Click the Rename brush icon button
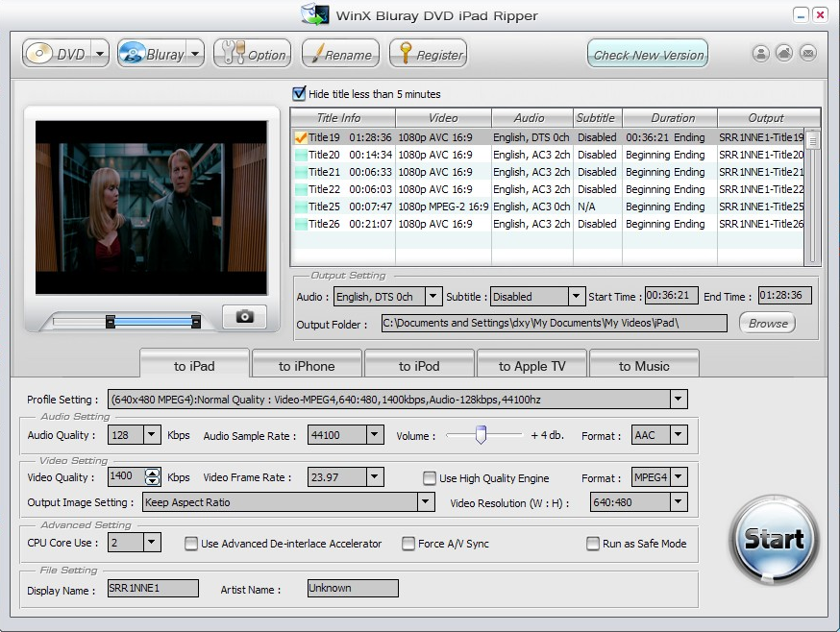 click(x=340, y=54)
